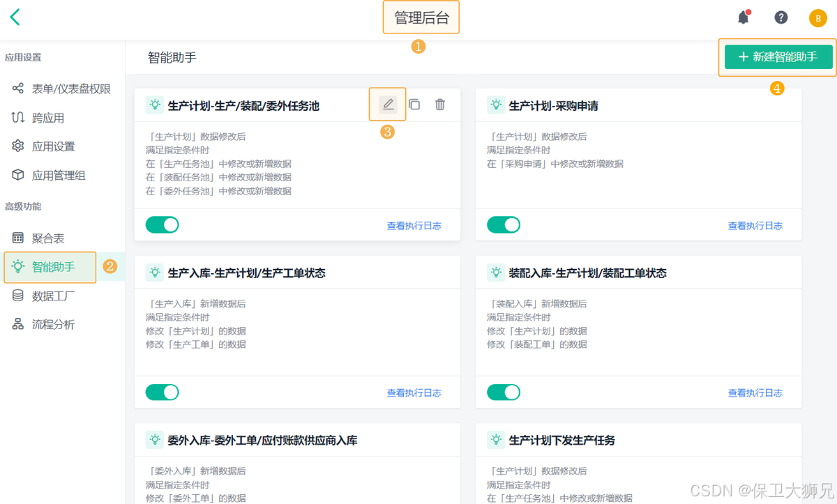This screenshot has width=837, height=504.
Task: Click the 智能助手 page heading
Action: (x=172, y=57)
